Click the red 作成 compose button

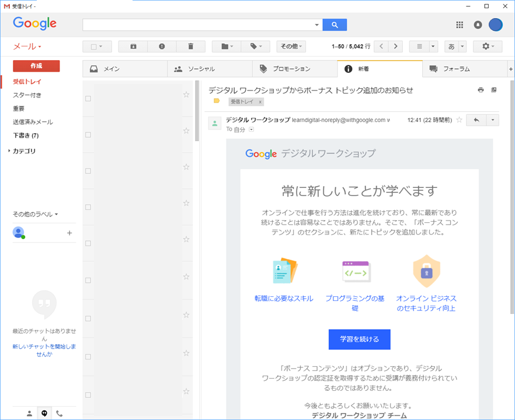(x=36, y=66)
